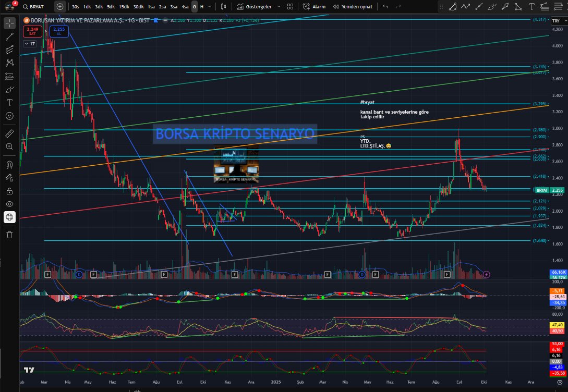Open the chart patterns tool
Screen dimensions: 568x392
(x=9, y=63)
